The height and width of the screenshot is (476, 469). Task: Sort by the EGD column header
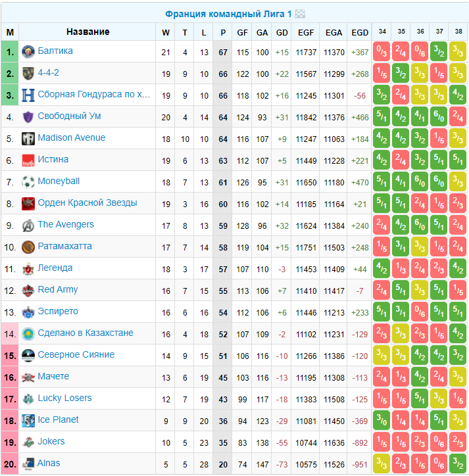pos(360,32)
